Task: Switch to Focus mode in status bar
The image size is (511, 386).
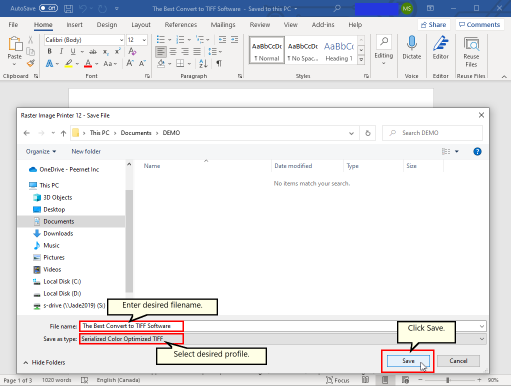Action: pyautogui.click(x=338, y=380)
